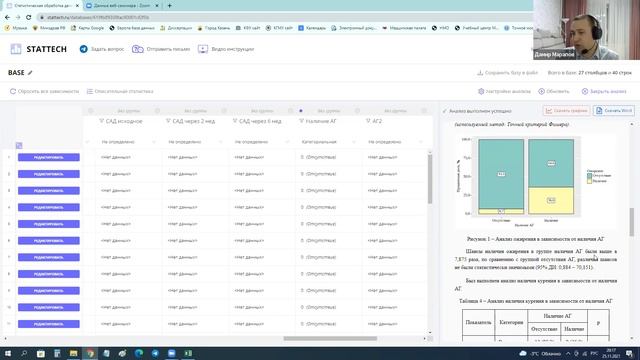Click the descriptive statistics list icon
Screen dimensions: 640x360
[90, 91]
